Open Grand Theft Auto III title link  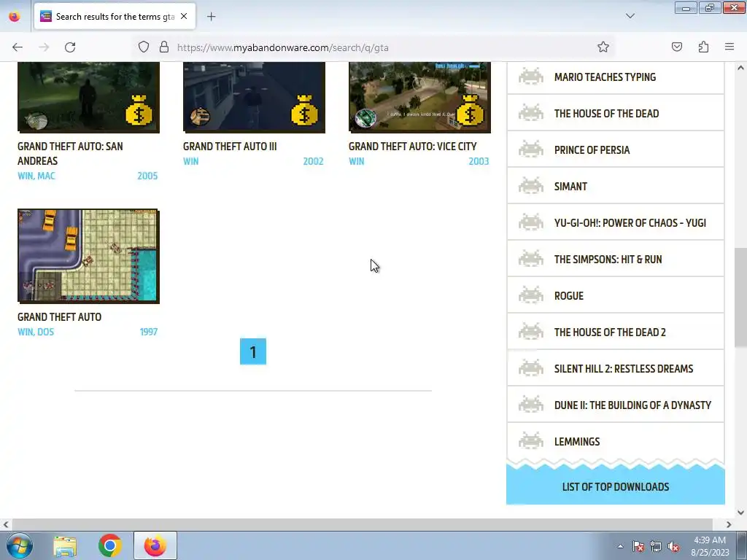point(230,146)
